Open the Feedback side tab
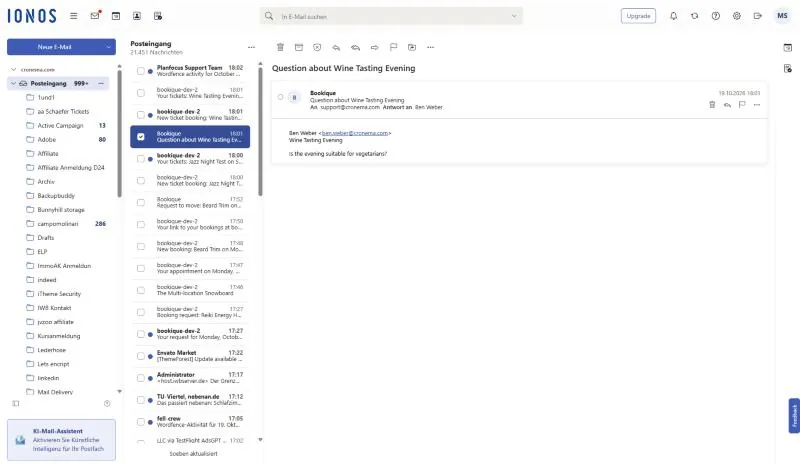Image resolution: width=800 pixels, height=464 pixels. tap(794, 416)
